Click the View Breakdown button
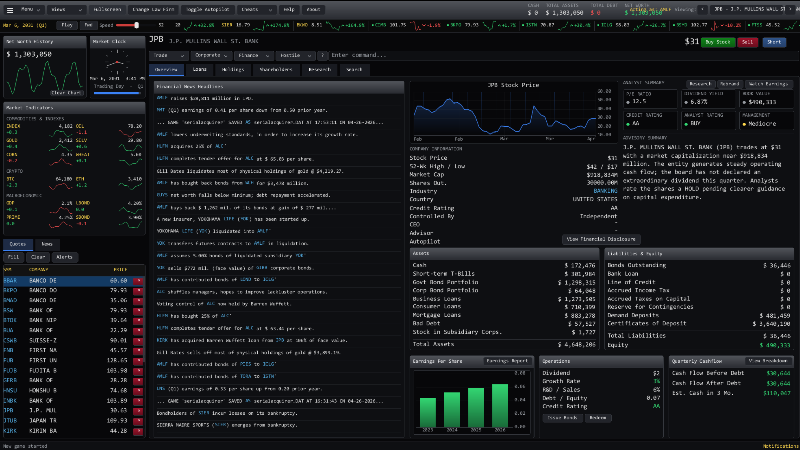The height and width of the screenshot is (450, 800). (767, 361)
